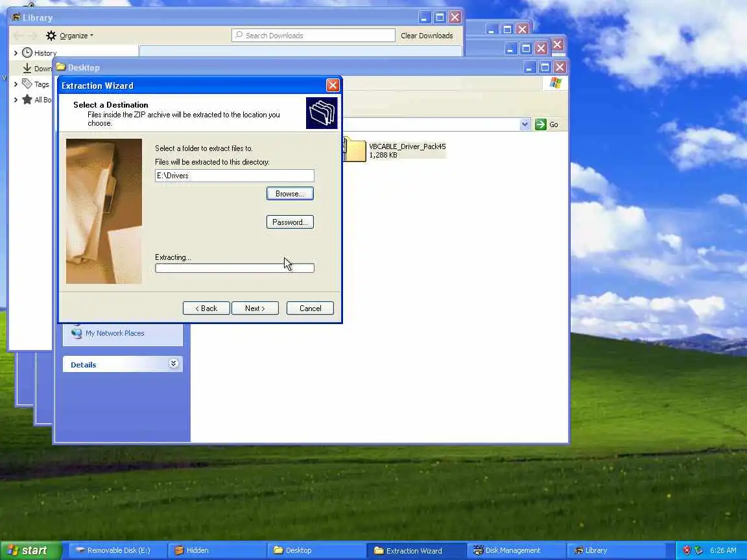747x560 pixels.
Task: Click the All Bookmarks star icon
Action: tap(27, 99)
